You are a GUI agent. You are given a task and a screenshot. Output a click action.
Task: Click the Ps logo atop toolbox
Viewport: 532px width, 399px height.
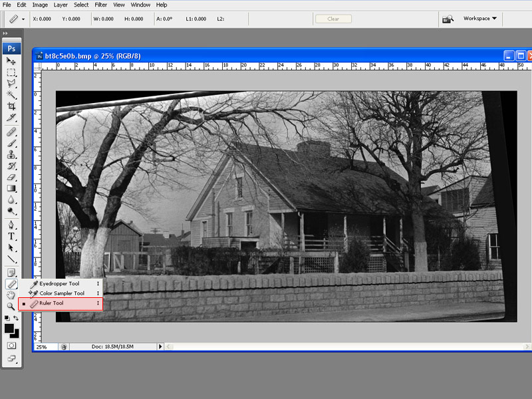[11, 49]
